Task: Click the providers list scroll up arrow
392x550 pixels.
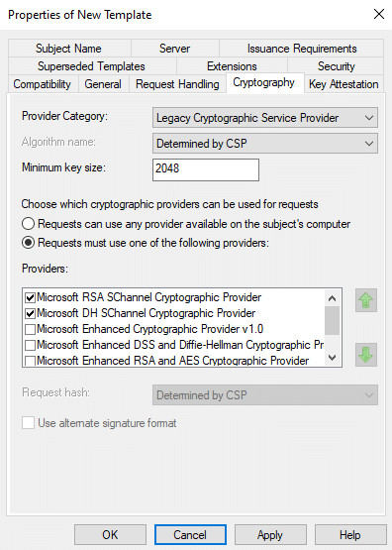Action: (x=332, y=298)
